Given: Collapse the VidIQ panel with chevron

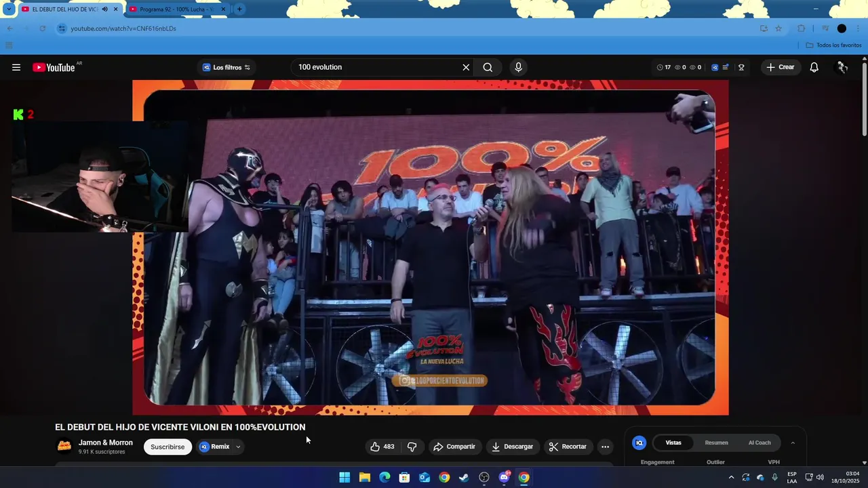Looking at the screenshot, I should pyautogui.click(x=793, y=443).
